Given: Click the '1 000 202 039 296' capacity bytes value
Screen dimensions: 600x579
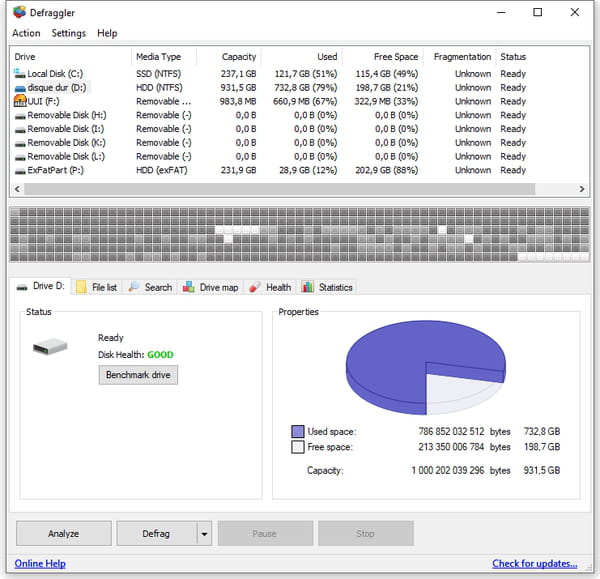Looking at the screenshot, I should pyautogui.click(x=448, y=470).
